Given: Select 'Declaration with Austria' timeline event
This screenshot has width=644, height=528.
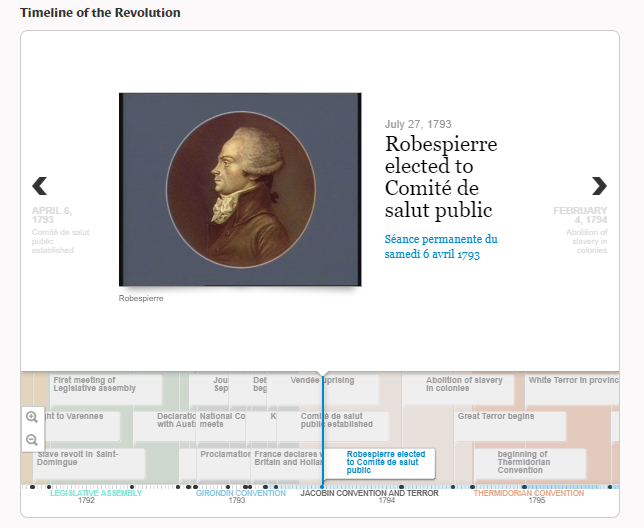Looking at the screenshot, I should pos(164,426).
